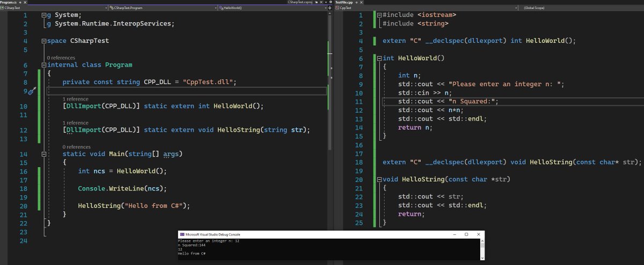Click #include <string> line

point(416,24)
